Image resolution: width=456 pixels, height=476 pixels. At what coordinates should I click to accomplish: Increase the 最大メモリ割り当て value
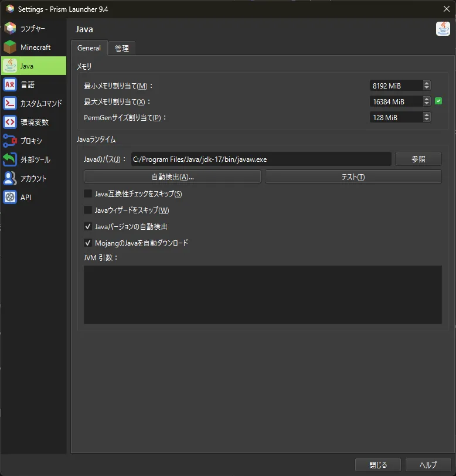(427, 98)
